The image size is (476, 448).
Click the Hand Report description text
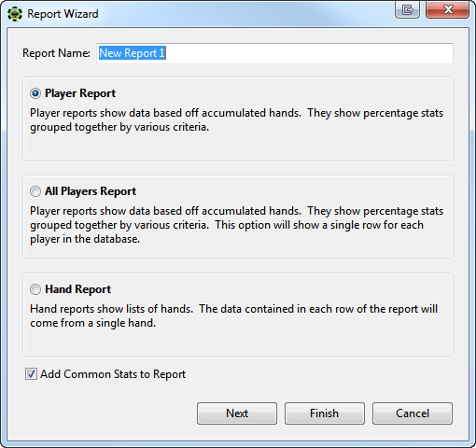click(233, 316)
